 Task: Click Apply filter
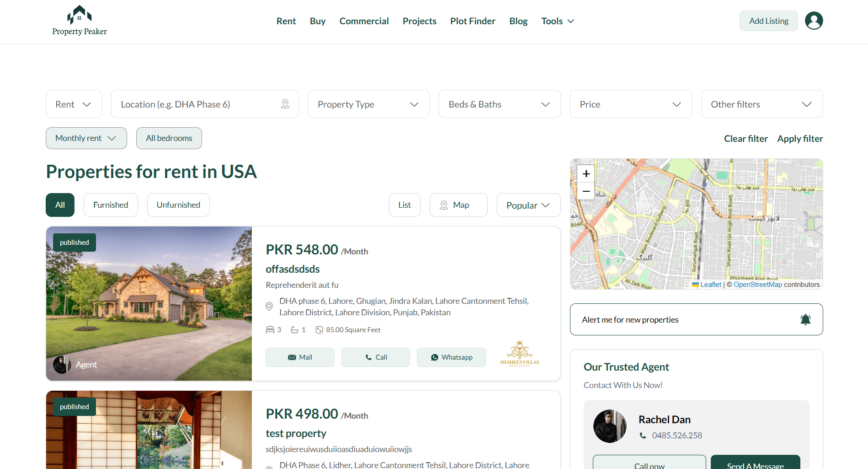click(x=800, y=139)
